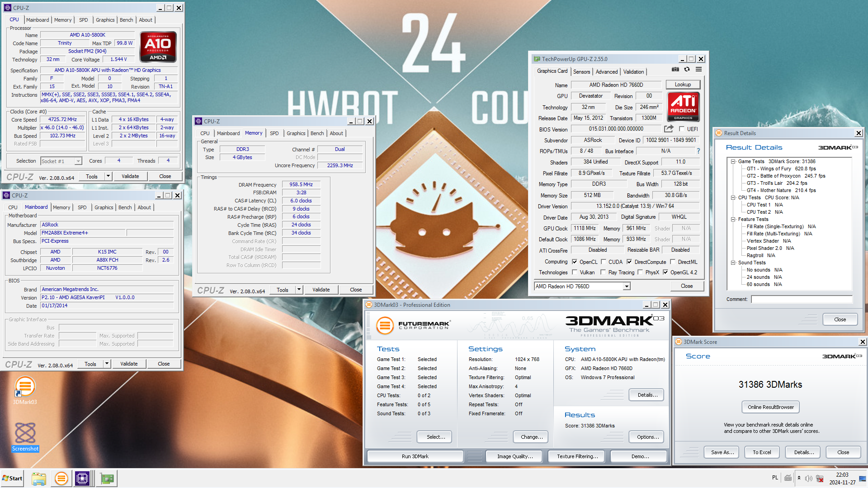Open Tools dropdown arrow in Mainboard CPU-Z

coord(107,364)
